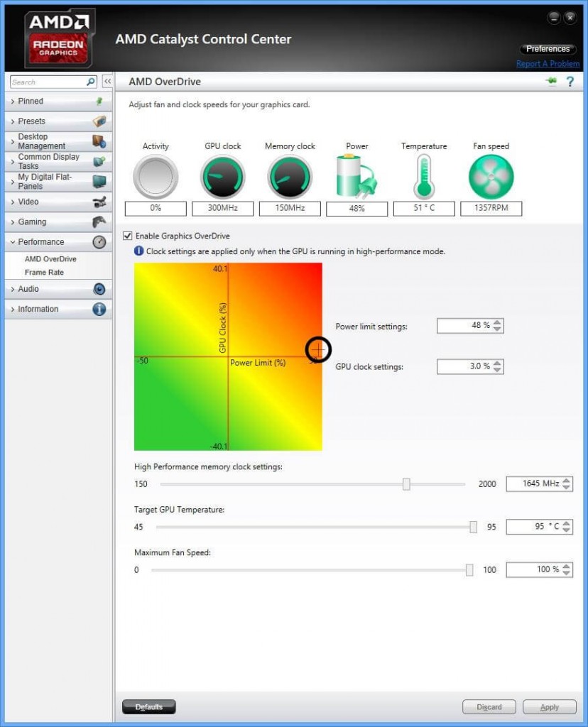Click the Common Display Tasks icon
Viewport: 588px width, 727px height.
tap(99, 161)
